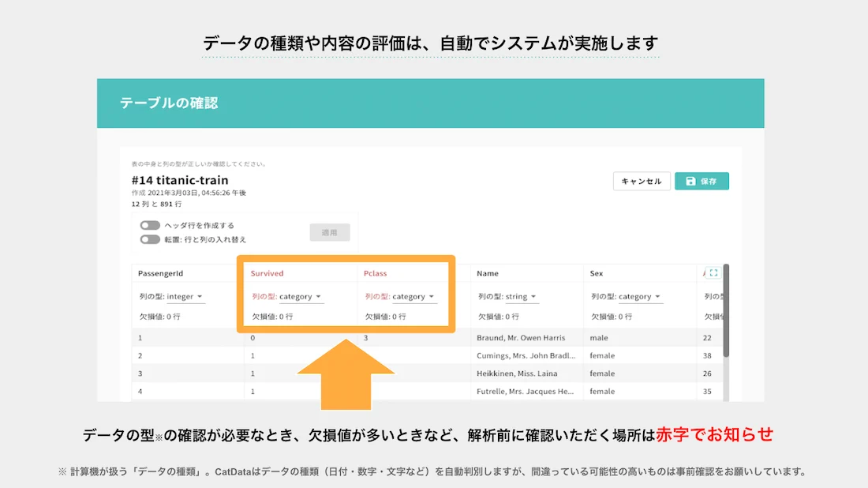
Task: Enable the header row creation toggle
Action: click(150, 226)
